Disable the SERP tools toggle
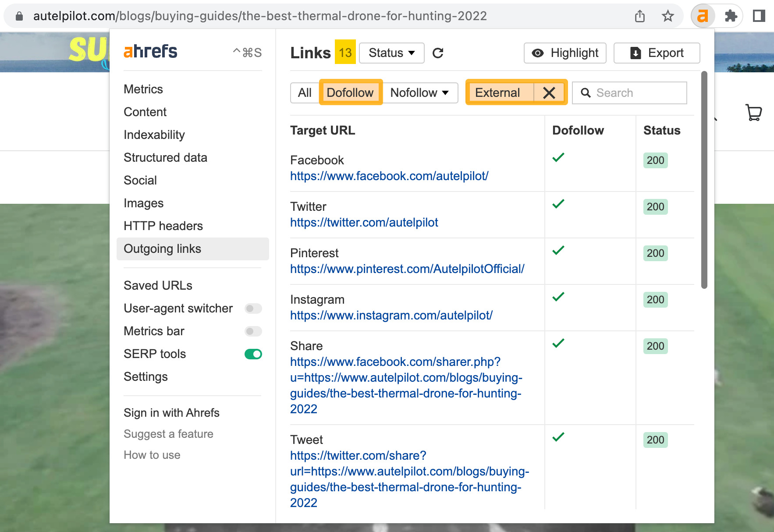Image resolution: width=774 pixels, height=532 pixels. pyautogui.click(x=253, y=354)
